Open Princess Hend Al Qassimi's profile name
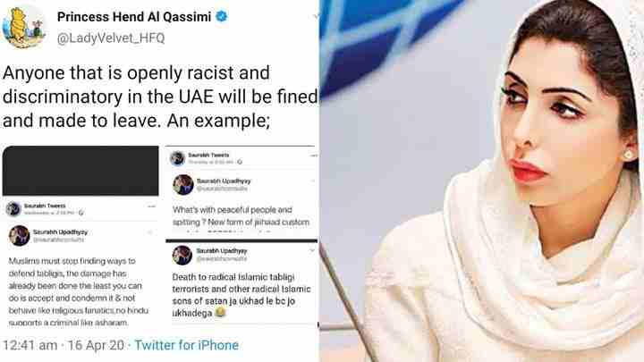Viewport: 644px width, 362px height. coord(134,17)
